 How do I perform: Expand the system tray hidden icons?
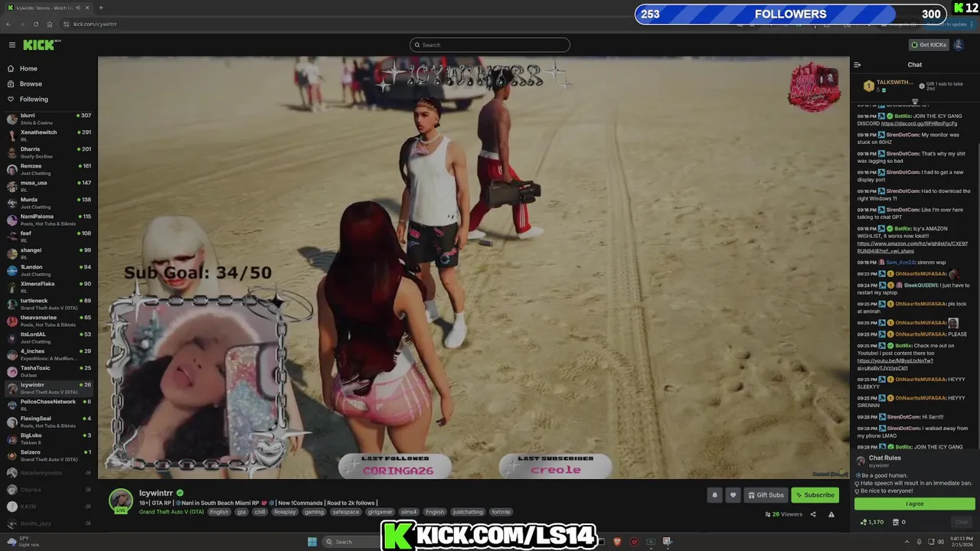pyautogui.click(x=906, y=542)
